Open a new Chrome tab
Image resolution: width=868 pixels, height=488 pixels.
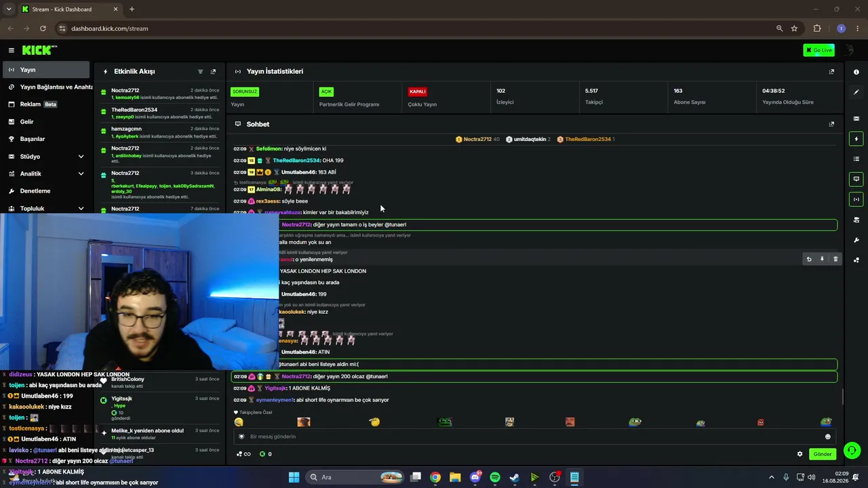(132, 9)
